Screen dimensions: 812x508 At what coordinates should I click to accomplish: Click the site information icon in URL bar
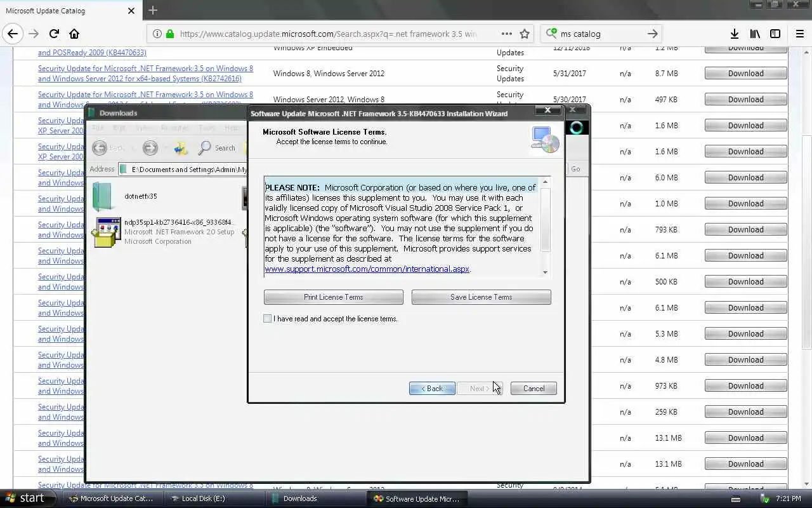click(157, 34)
